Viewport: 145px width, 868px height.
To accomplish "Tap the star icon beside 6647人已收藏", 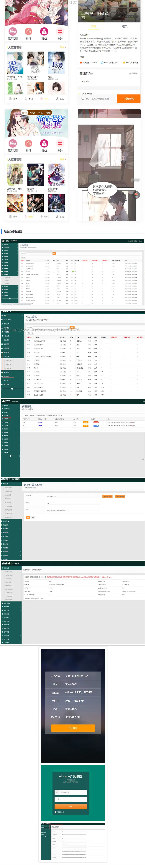I will point(124,62).
